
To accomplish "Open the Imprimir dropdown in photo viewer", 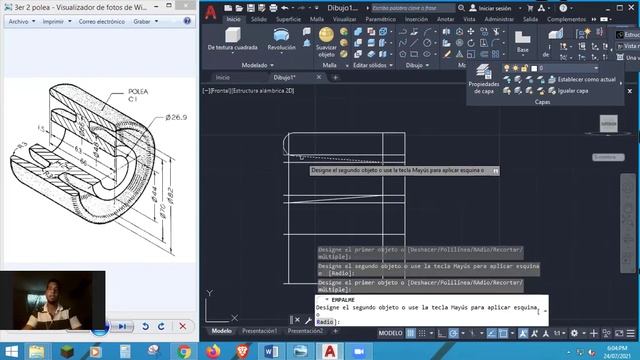I will click(x=57, y=21).
